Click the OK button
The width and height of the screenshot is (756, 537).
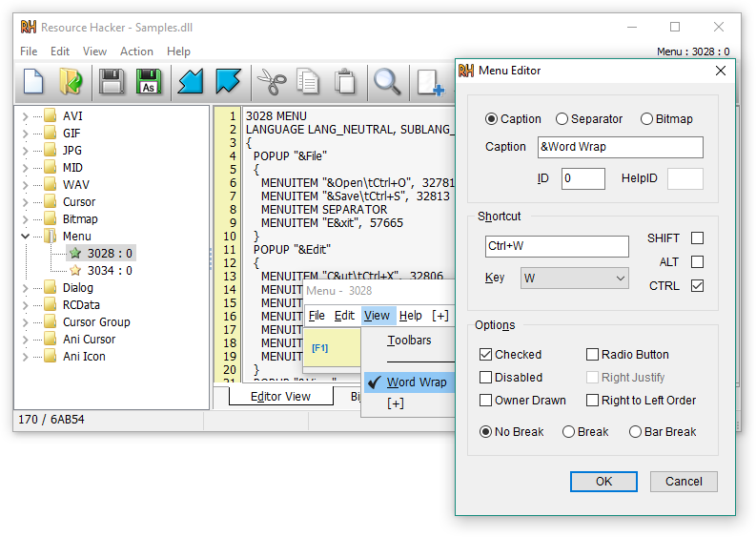pos(603,482)
